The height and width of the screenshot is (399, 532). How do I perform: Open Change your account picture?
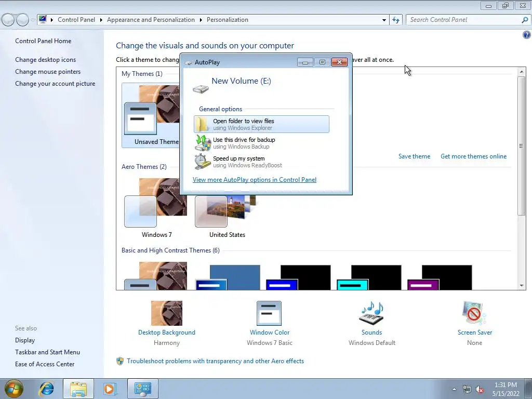(55, 84)
